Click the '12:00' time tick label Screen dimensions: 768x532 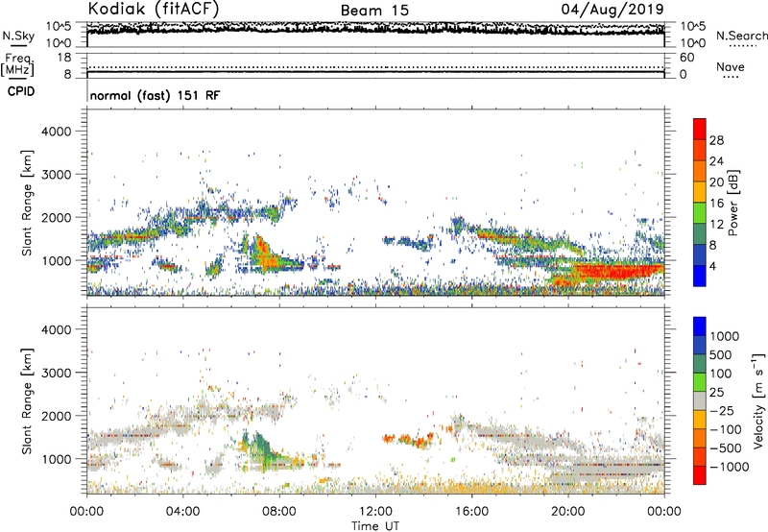(x=375, y=512)
